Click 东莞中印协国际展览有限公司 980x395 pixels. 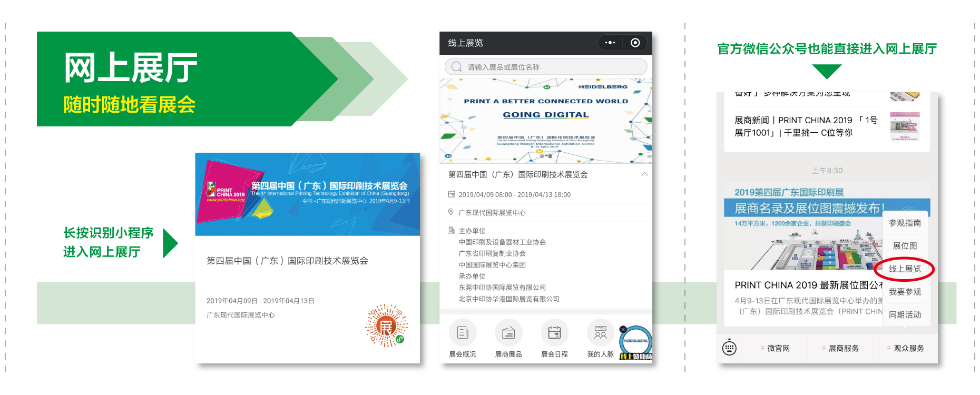point(502,288)
